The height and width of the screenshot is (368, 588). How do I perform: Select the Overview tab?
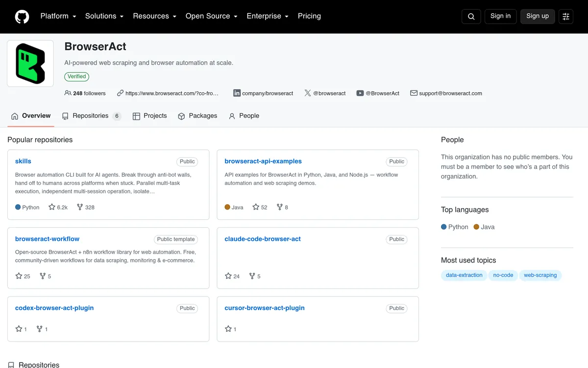[31, 116]
